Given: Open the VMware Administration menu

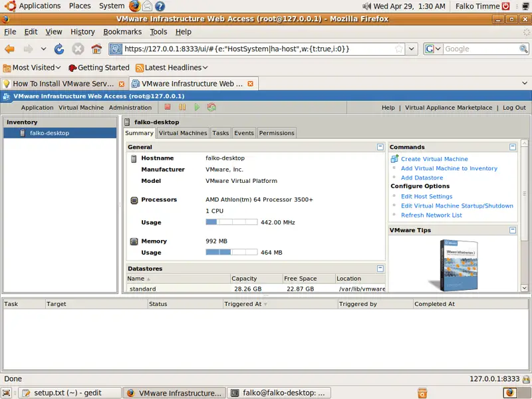Looking at the screenshot, I should pyautogui.click(x=130, y=108).
